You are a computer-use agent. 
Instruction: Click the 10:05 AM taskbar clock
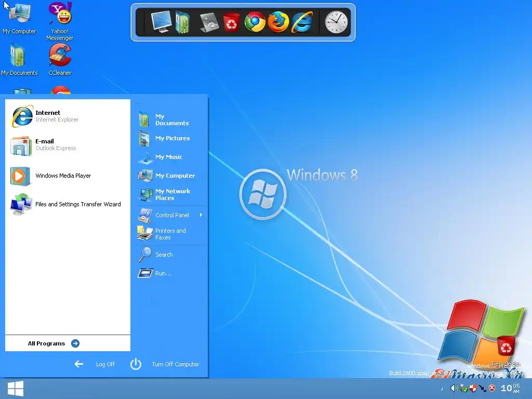coord(510,388)
